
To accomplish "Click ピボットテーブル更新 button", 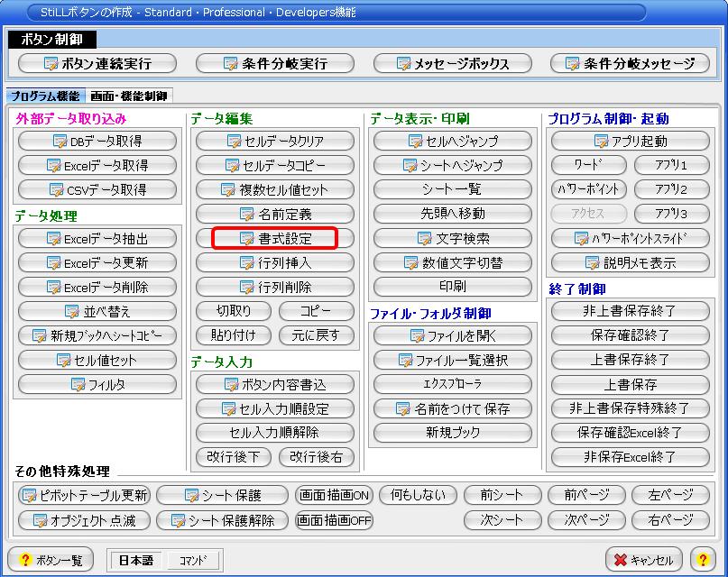I will point(84,495).
